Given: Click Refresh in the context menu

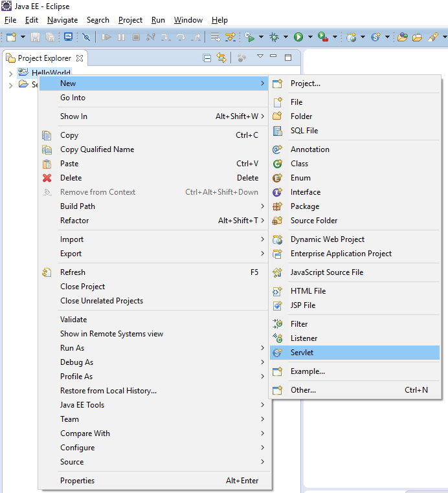Looking at the screenshot, I should click(153, 272).
